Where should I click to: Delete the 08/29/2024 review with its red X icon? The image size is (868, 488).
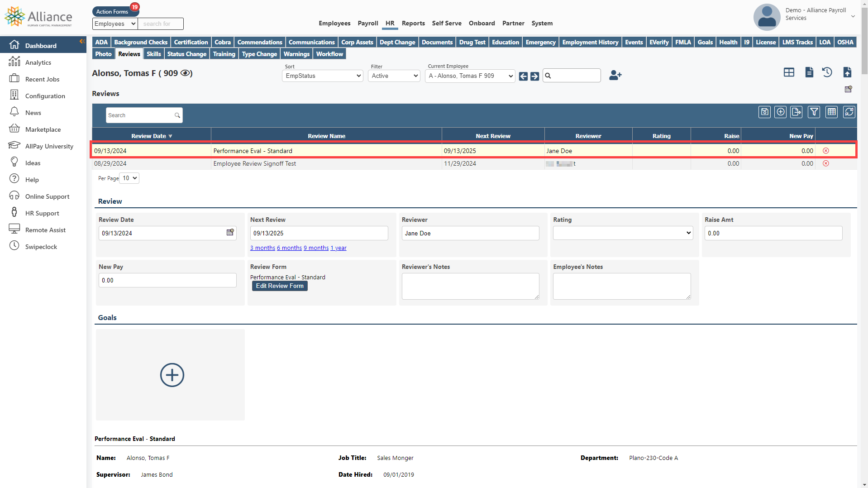826,163
